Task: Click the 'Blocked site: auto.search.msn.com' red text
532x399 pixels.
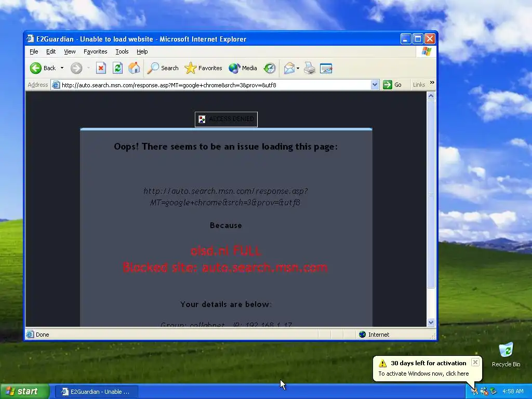Action: 225,268
